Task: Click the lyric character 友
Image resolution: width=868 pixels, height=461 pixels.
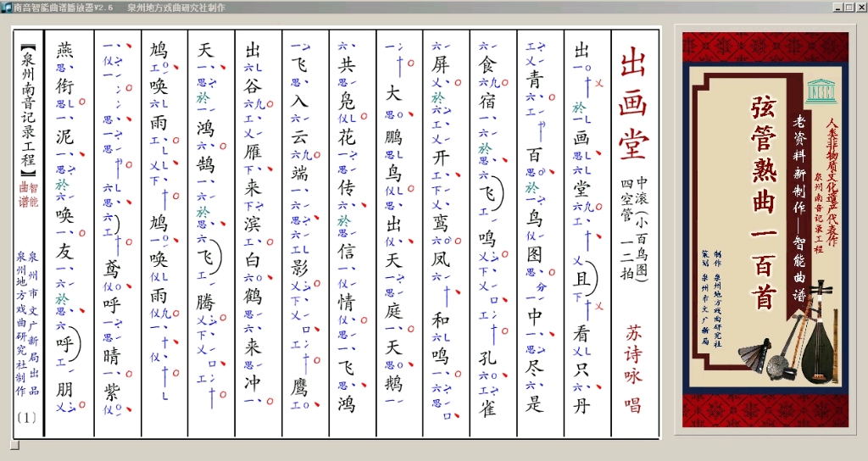Action: tap(64, 251)
